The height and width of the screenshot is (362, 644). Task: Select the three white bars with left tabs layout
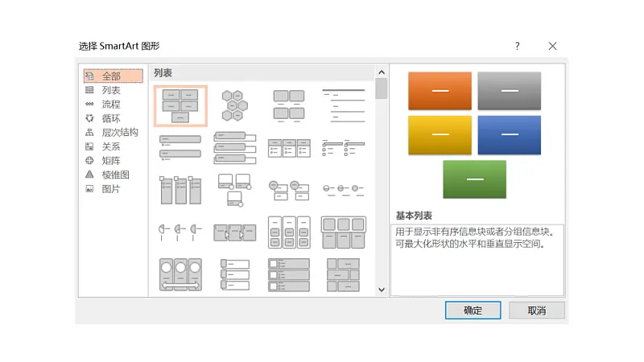pyautogui.click(x=234, y=274)
